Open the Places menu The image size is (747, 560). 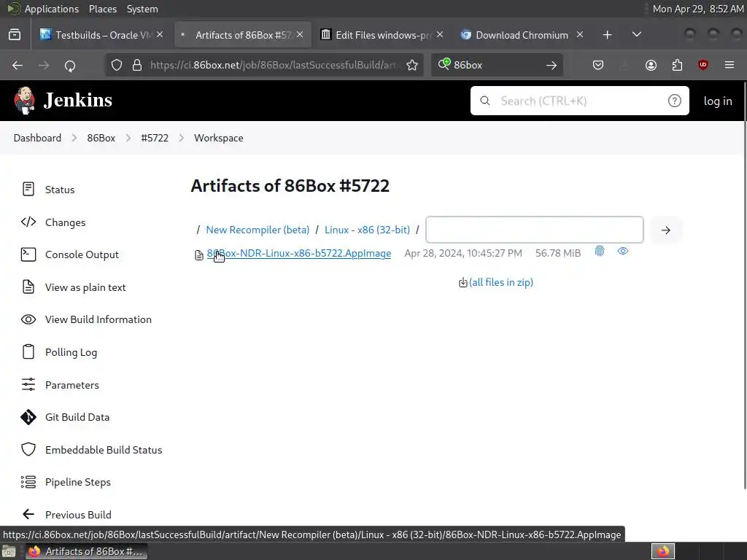(x=102, y=9)
